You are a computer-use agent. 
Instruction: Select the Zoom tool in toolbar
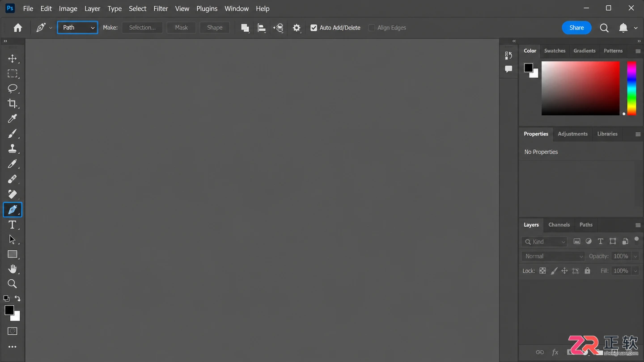tap(13, 284)
